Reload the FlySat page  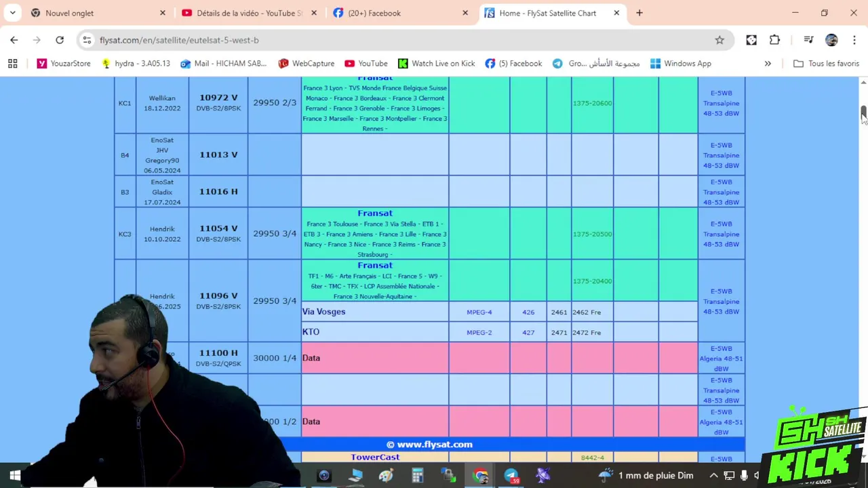60,40
